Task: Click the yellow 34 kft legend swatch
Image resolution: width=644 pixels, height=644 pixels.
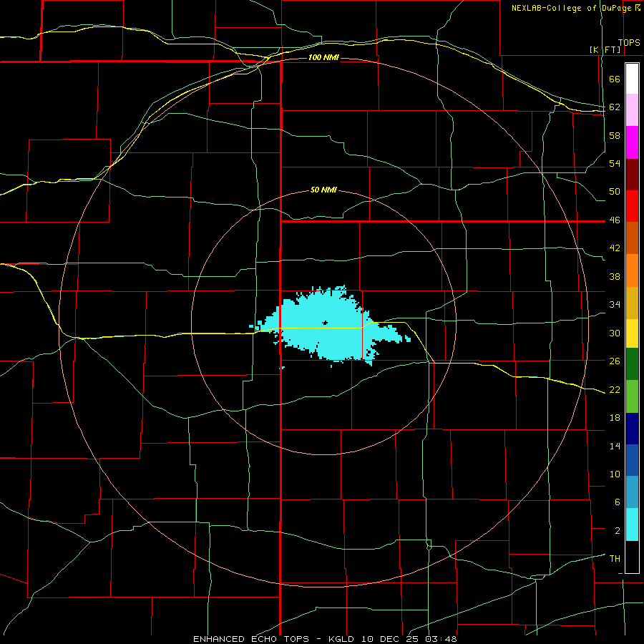Action: tap(632, 333)
